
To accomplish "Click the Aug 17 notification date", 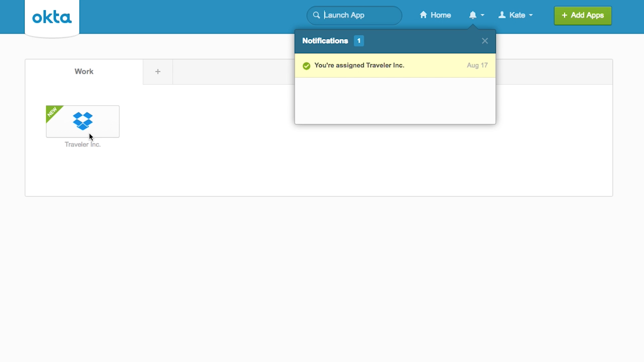I will pyautogui.click(x=477, y=65).
